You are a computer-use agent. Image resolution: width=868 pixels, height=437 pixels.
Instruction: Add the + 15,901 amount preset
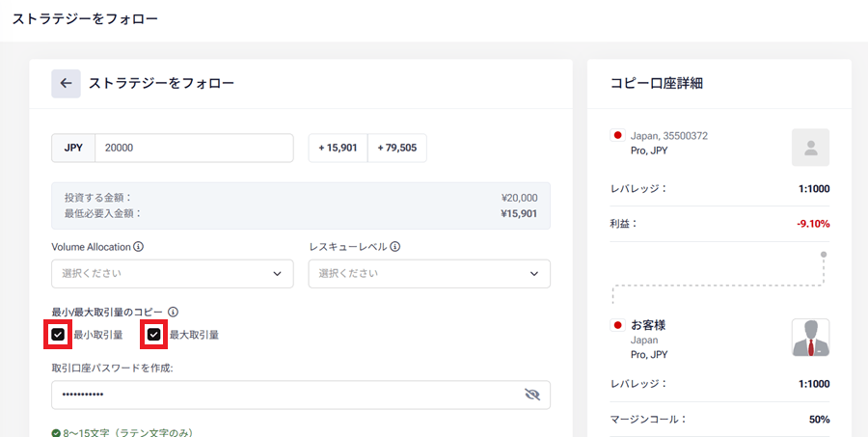click(x=338, y=148)
